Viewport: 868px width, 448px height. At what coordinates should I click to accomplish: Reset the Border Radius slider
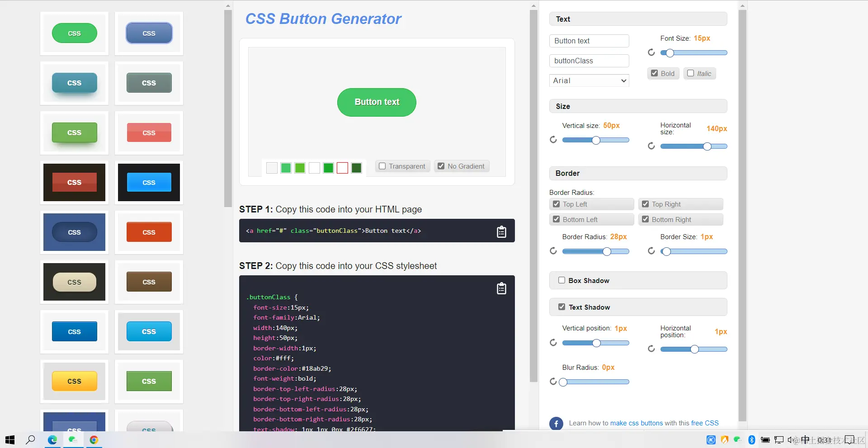pyautogui.click(x=553, y=251)
